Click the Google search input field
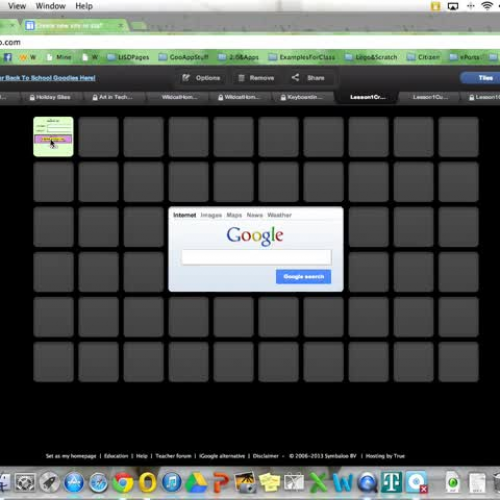This screenshot has width=500, height=500. coord(256,257)
